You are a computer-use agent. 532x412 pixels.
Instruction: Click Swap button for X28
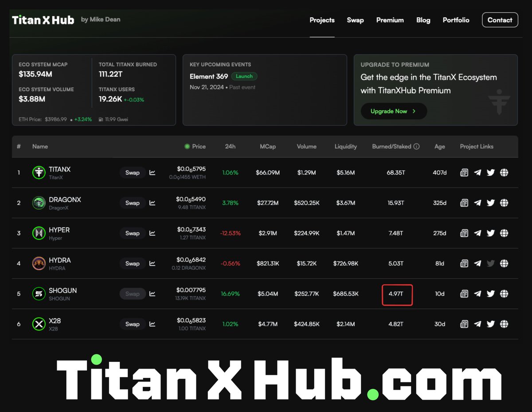click(x=133, y=324)
